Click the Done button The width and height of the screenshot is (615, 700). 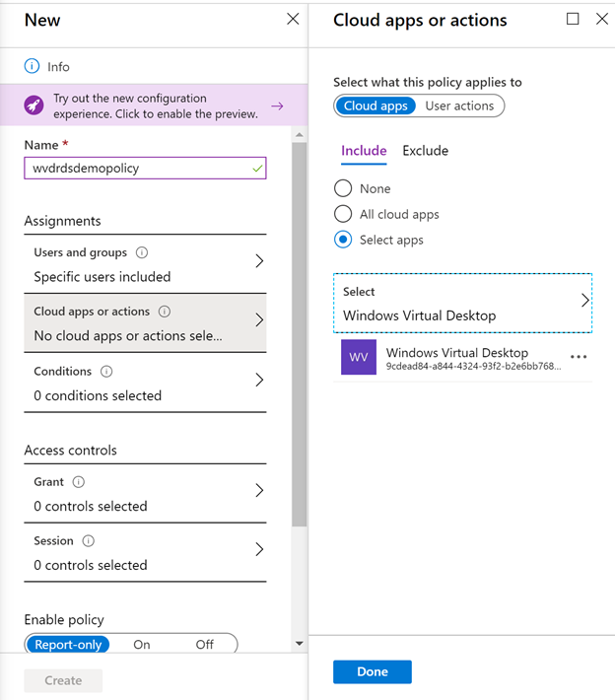pos(373,671)
